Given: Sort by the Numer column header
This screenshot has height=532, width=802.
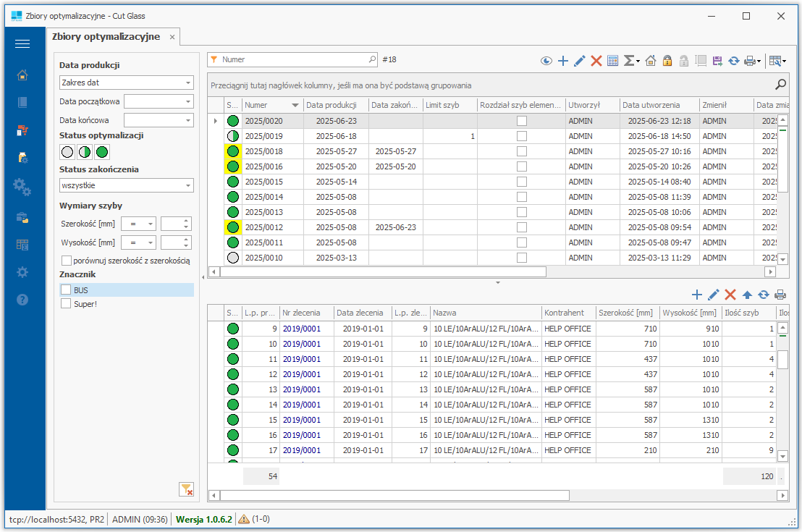Looking at the screenshot, I should (271, 105).
